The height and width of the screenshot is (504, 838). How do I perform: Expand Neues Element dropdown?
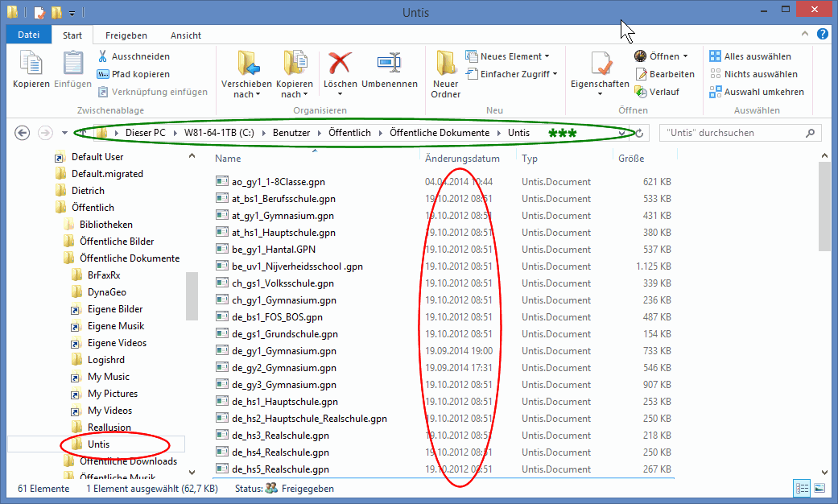click(x=507, y=56)
